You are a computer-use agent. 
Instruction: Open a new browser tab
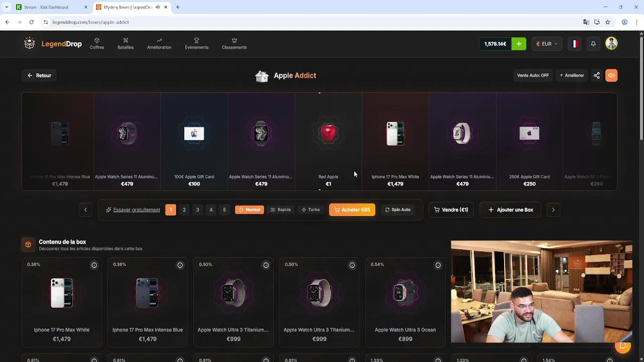(178, 7)
